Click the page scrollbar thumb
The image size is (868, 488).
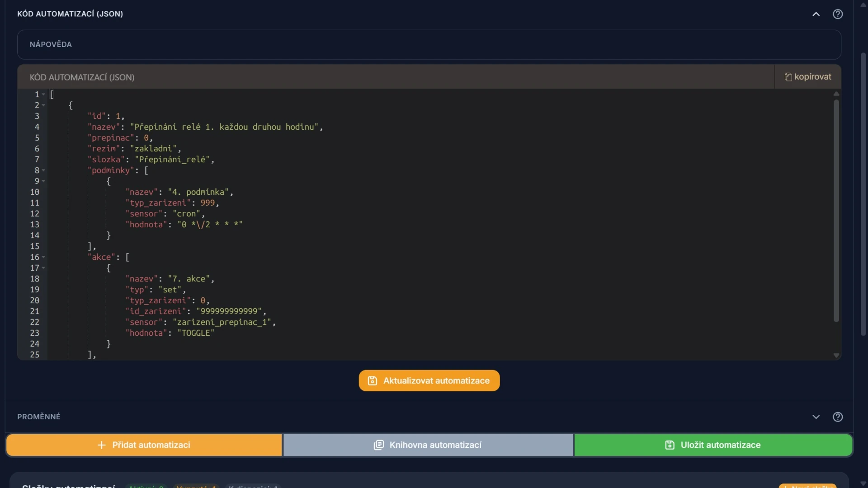(863, 194)
